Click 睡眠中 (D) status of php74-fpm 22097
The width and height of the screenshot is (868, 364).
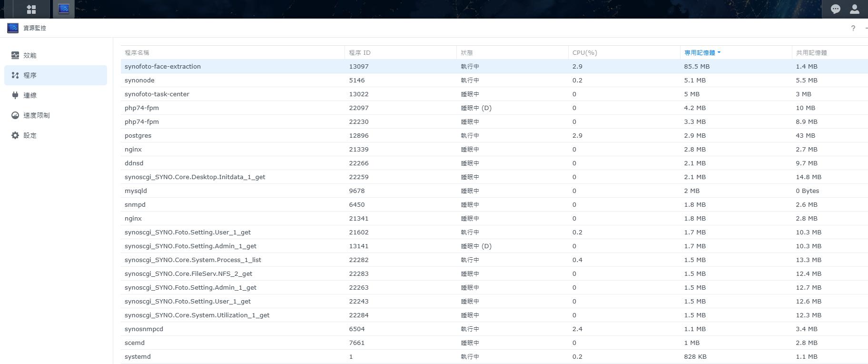tap(476, 108)
